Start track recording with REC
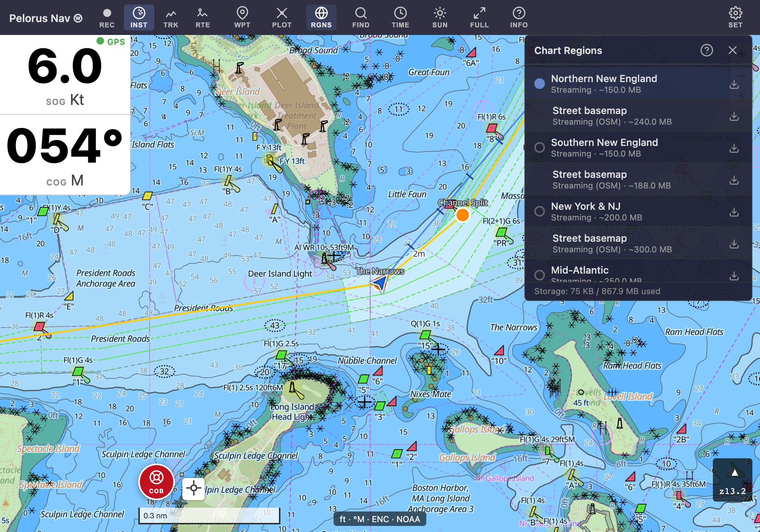The image size is (760, 532). [x=107, y=18]
